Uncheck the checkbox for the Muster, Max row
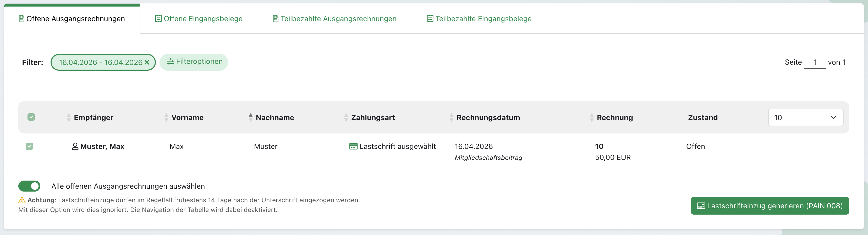868x235 pixels. click(29, 146)
